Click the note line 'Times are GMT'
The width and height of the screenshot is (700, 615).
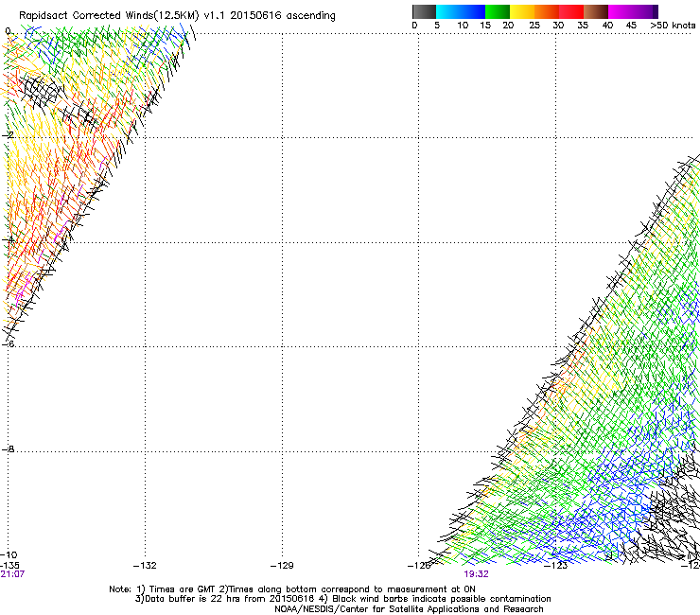[x=183, y=589]
